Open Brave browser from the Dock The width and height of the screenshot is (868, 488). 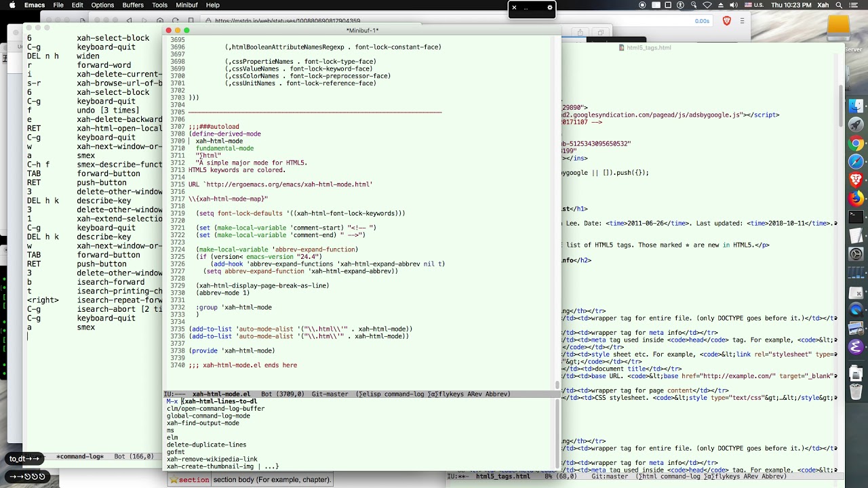[856, 180]
